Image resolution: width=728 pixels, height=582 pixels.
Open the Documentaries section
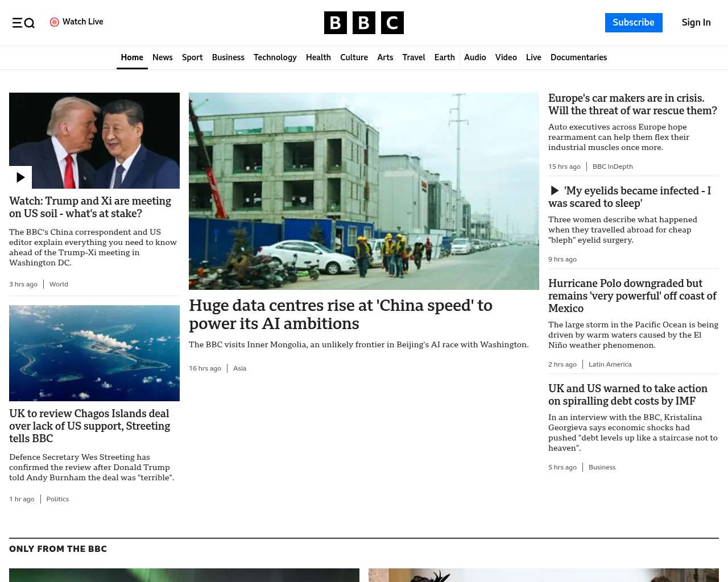[x=578, y=57]
